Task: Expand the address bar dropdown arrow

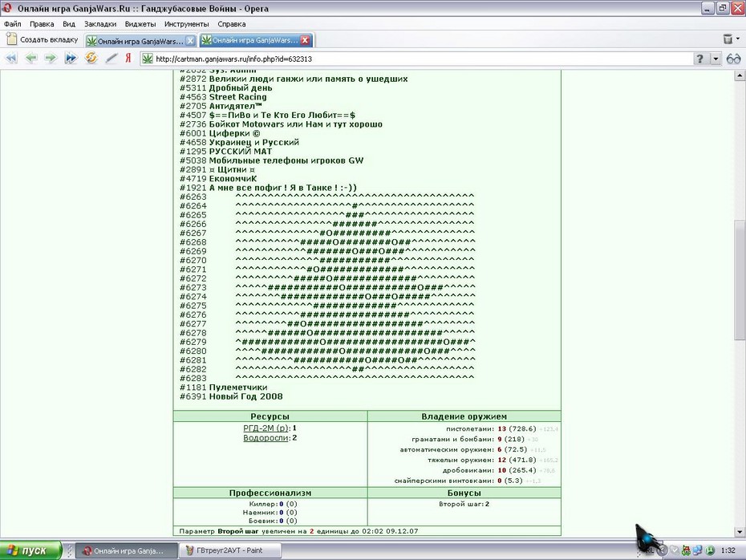Action: 716,59
